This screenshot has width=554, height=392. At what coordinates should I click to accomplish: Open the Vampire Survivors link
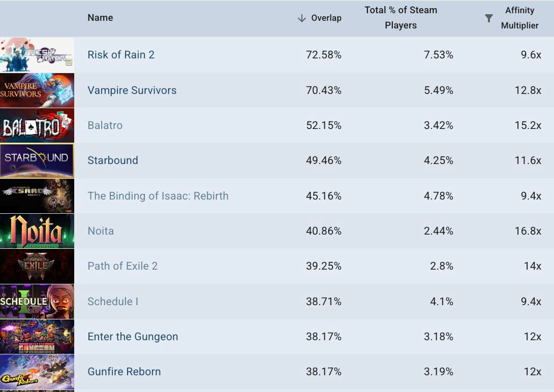click(132, 90)
